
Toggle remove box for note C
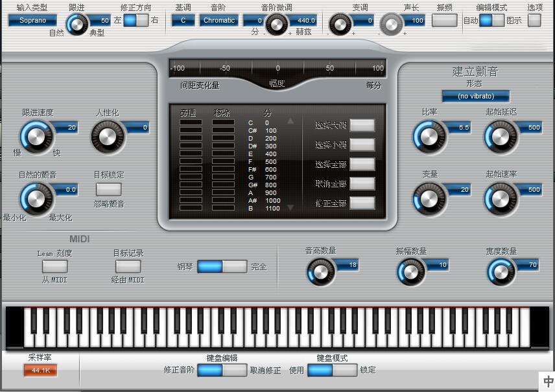(x=223, y=122)
